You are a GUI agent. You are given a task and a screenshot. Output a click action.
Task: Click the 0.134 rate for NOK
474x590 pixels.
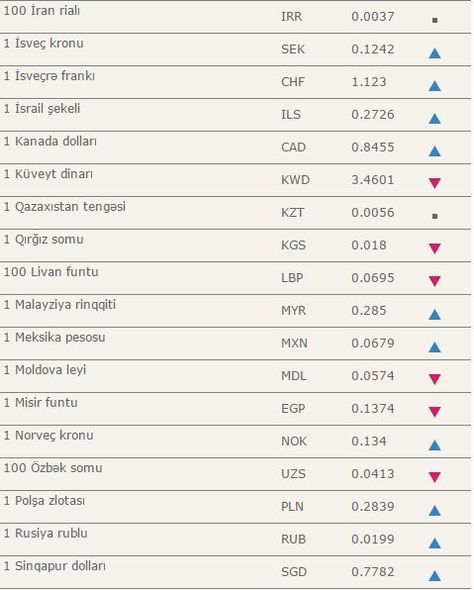[369, 441]
